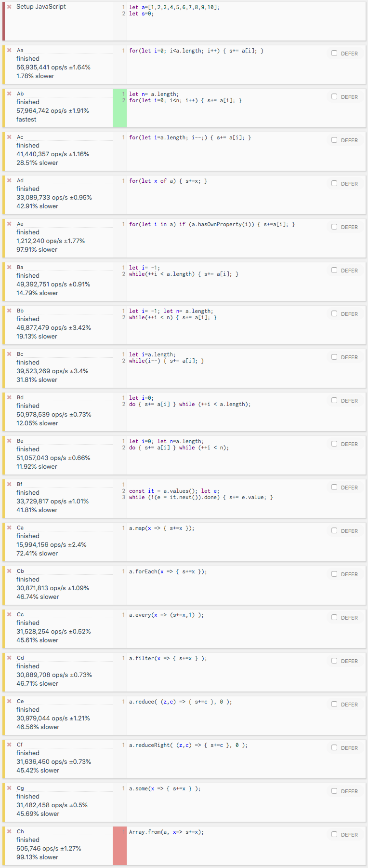Check DEFER for test Ac
368x868 pixels.
click(x=334, y=140)
